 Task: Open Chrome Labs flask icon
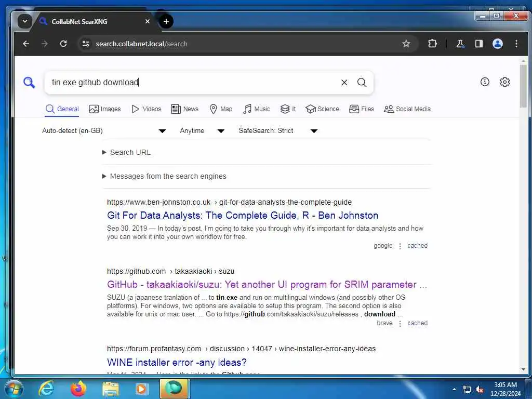460,44
